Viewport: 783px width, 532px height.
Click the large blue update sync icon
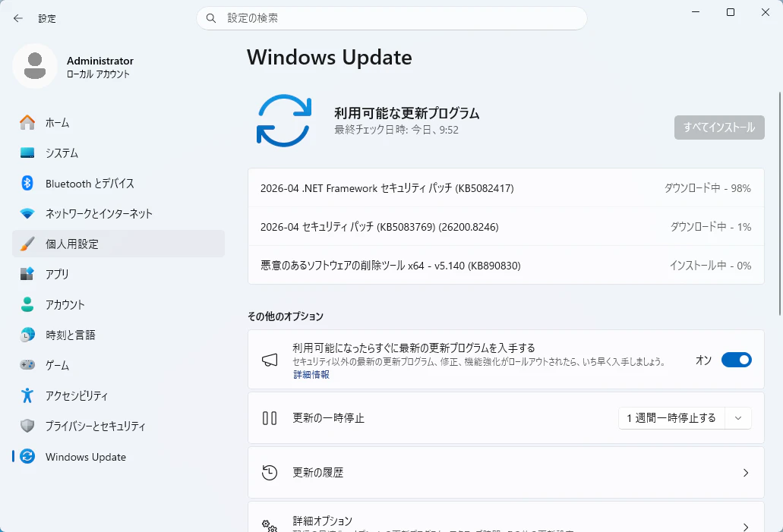283,121
